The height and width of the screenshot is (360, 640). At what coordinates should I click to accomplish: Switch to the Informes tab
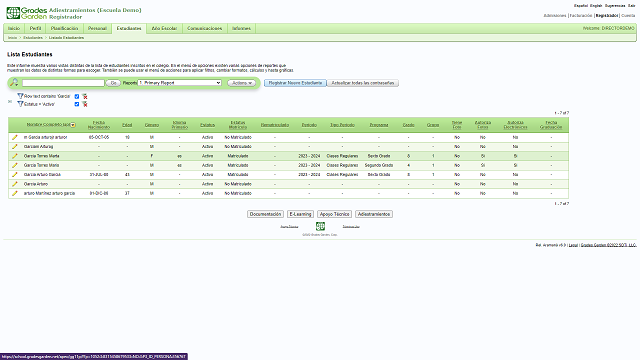click(x=241, y=29)
